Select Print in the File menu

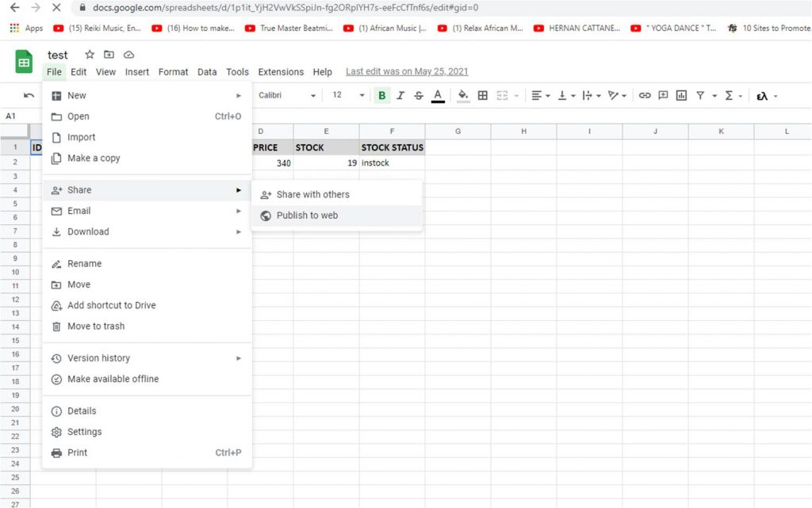coord(147,453)
